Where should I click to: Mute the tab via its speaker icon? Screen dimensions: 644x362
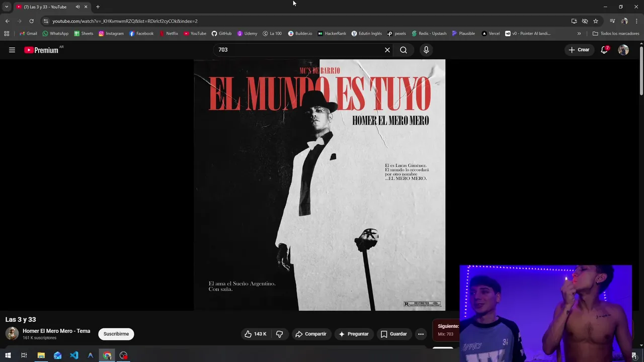77,7
